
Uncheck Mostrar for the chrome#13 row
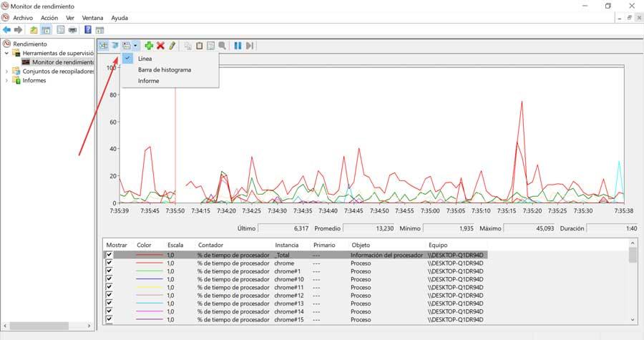pos(109,303)
